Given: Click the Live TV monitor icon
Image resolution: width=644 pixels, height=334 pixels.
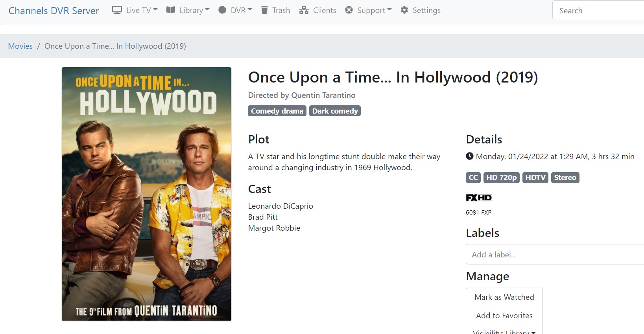Looking at the screenshot, I should [117, 10].
